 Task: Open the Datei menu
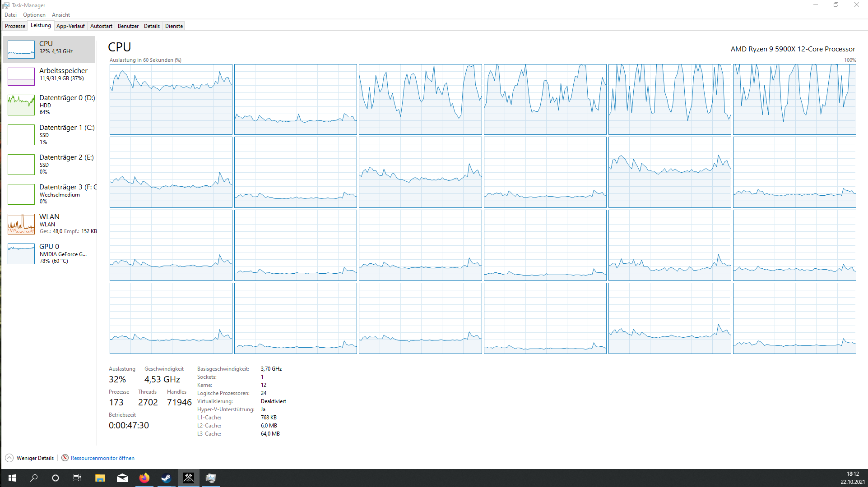(x=10, y=15)
